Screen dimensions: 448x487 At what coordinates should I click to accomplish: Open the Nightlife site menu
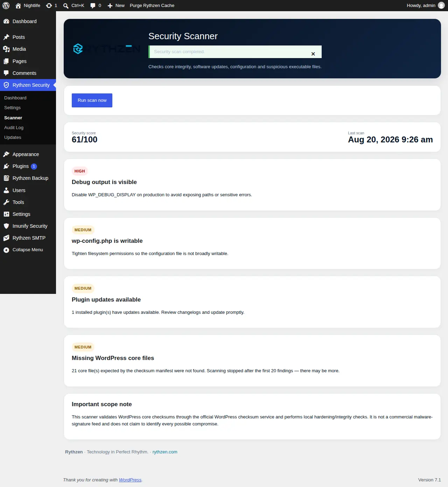pyautogui.click(x=28, y=6)
